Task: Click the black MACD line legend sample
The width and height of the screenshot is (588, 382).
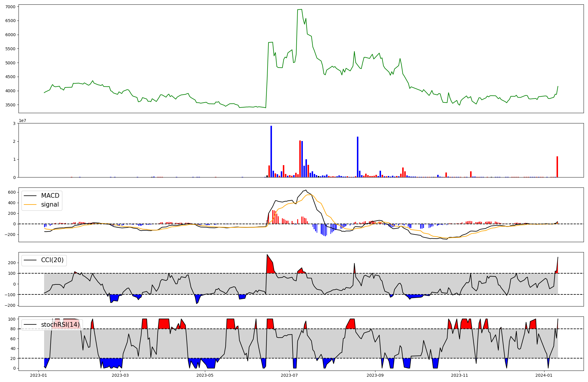Action: point(30,196)
